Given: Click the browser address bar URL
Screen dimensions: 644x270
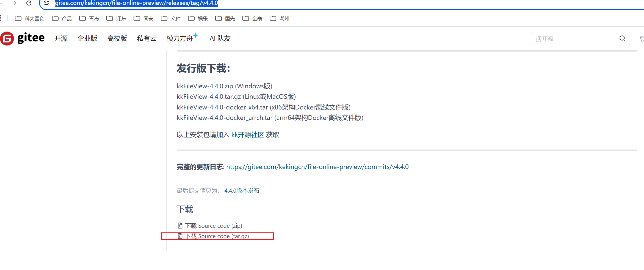Looking at the screenshot, I should tap(137, 3).
